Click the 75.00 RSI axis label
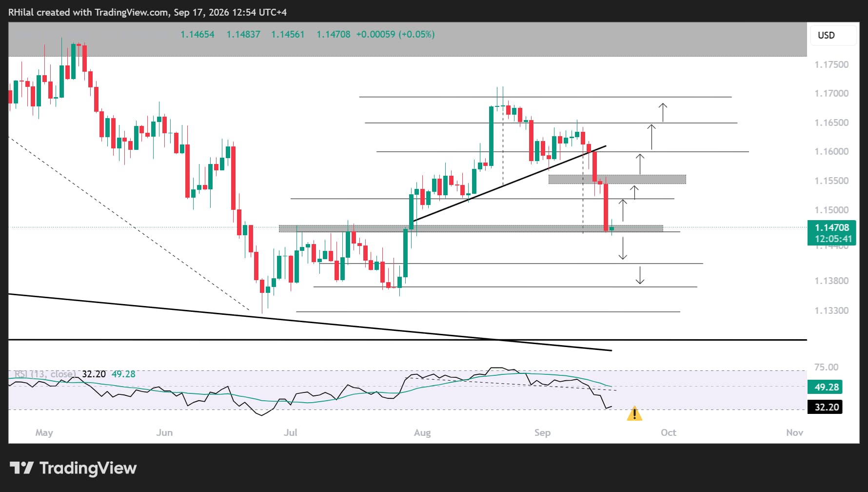868x492 pixels. [827, 367]
